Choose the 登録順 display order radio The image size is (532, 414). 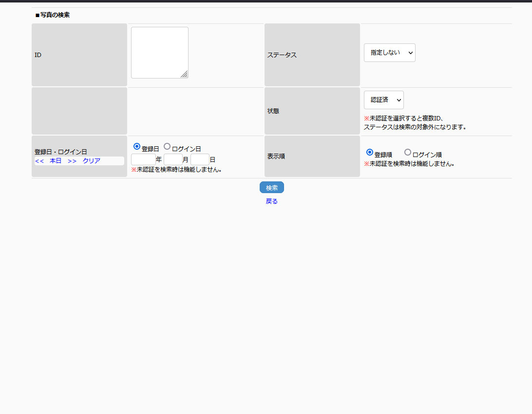(370, 152)
